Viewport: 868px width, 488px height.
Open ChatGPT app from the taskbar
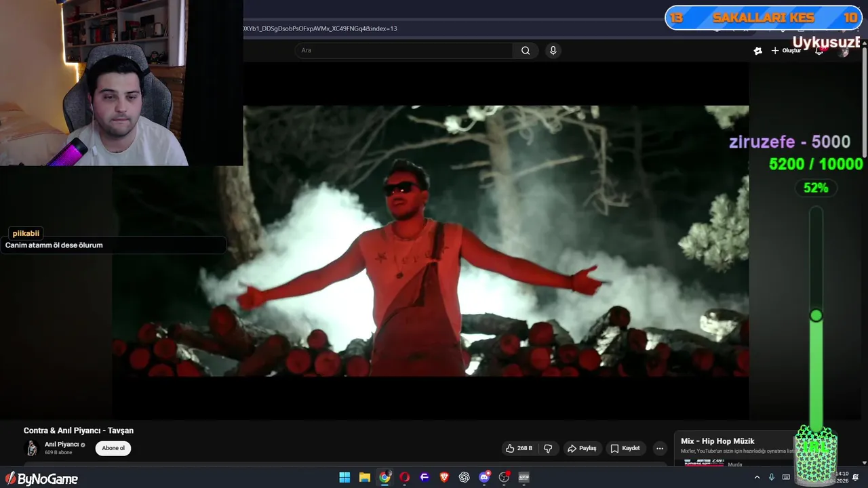(x=465, y=477)
